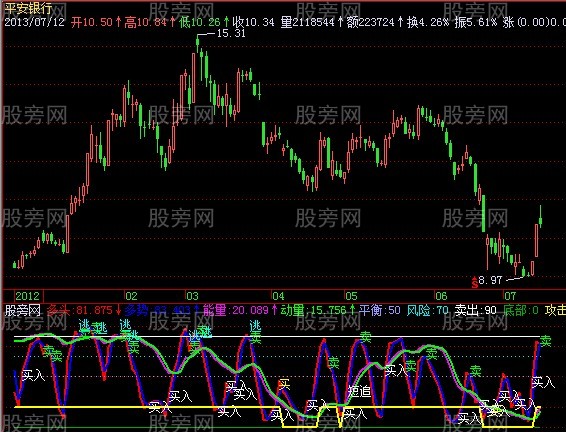
Task: Click the 卖 signal marker in July
Action: tap(545, 341)
